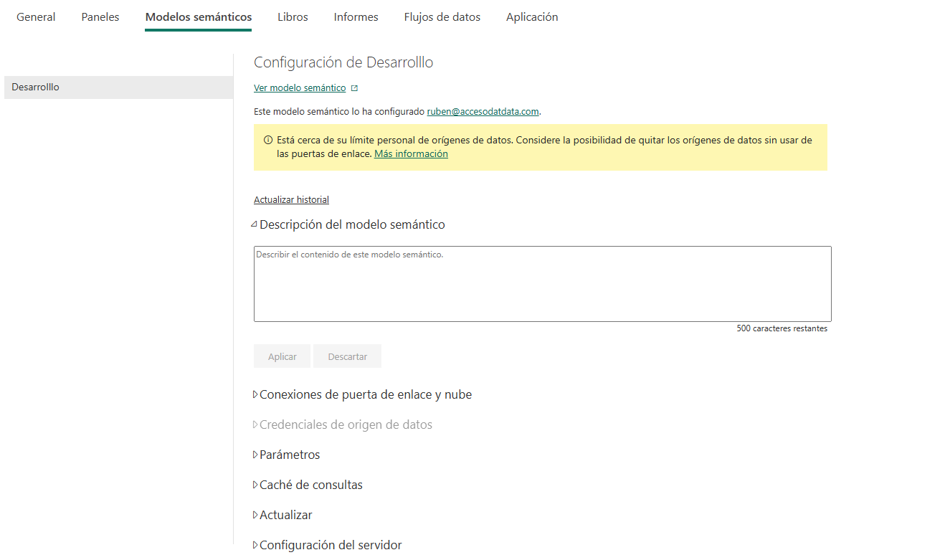The image size is (945, 560).
Task: Go to the Libros tab
Action: click(x=293, y=17)
